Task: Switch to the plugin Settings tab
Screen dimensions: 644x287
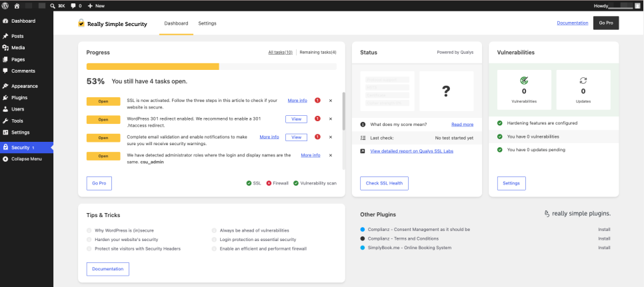Action: point(207,23)
